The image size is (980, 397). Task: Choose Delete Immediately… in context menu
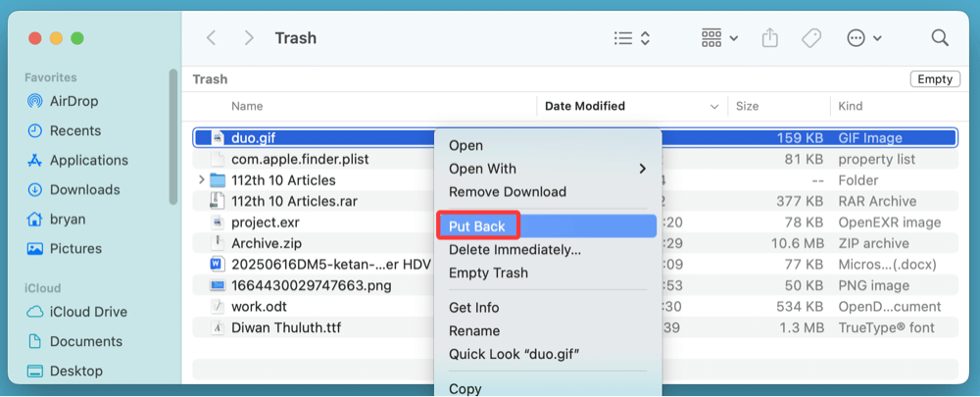click(515, 250)
